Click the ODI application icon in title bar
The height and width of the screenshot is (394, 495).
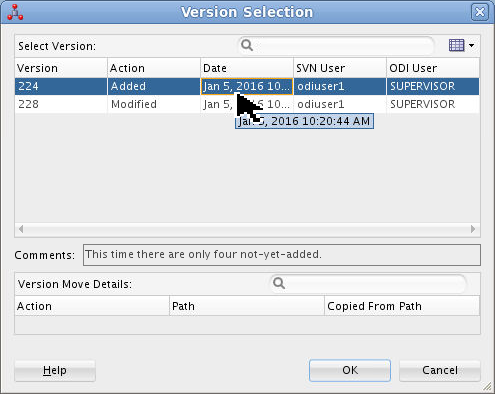(15, 12)
